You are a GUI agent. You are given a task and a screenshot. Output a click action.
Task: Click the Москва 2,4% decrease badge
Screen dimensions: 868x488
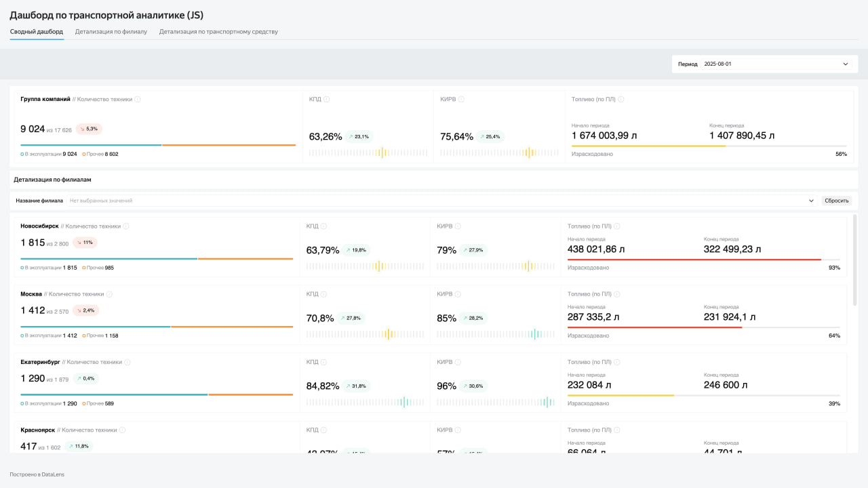(x=87, y=310)
